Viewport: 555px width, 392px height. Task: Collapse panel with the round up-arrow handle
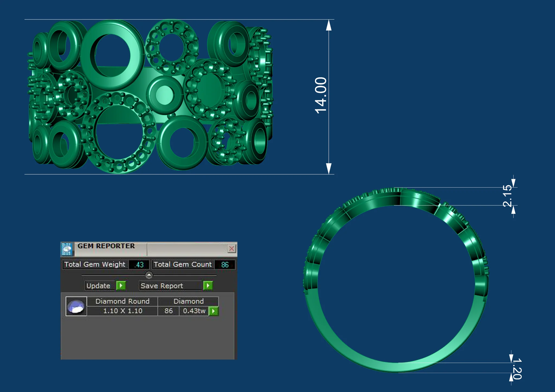pyautogui.click(x=149, y=275)
